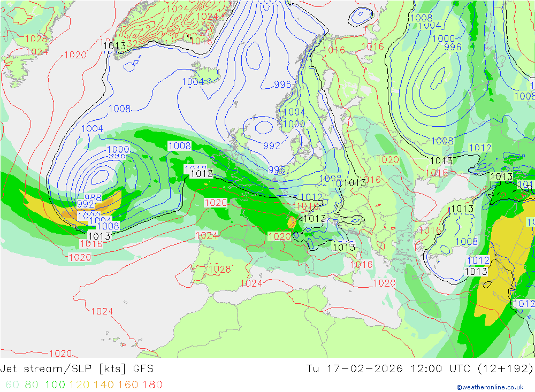This screenshot has width=535, height=392.
Task: Open the ©weatheronline.co.uk link
Action: click(490, 387)
